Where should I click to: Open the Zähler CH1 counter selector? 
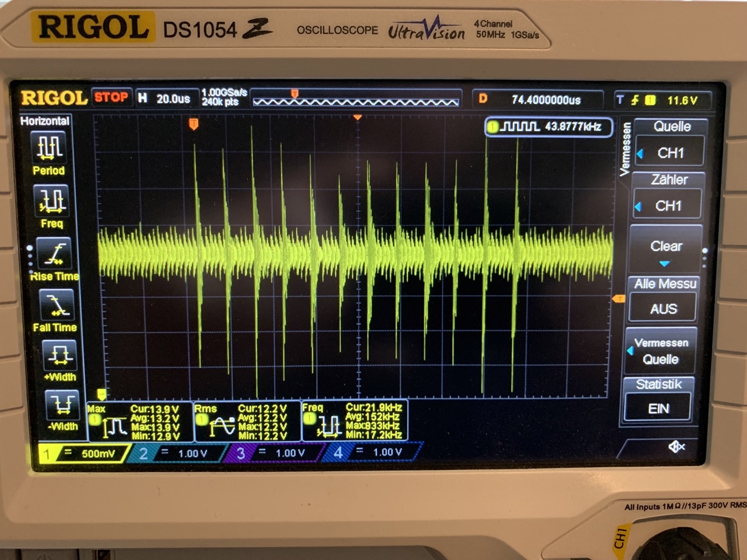pos(668,206)
